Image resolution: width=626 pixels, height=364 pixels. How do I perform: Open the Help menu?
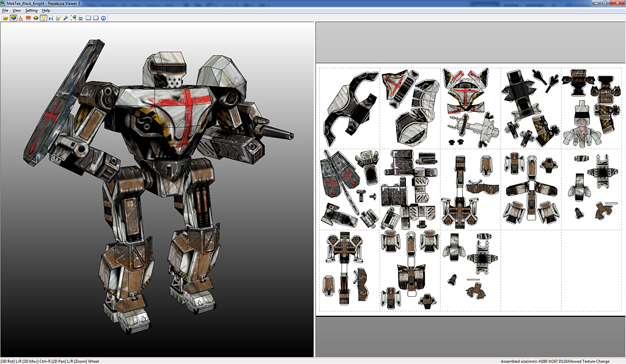coord(46,10)
